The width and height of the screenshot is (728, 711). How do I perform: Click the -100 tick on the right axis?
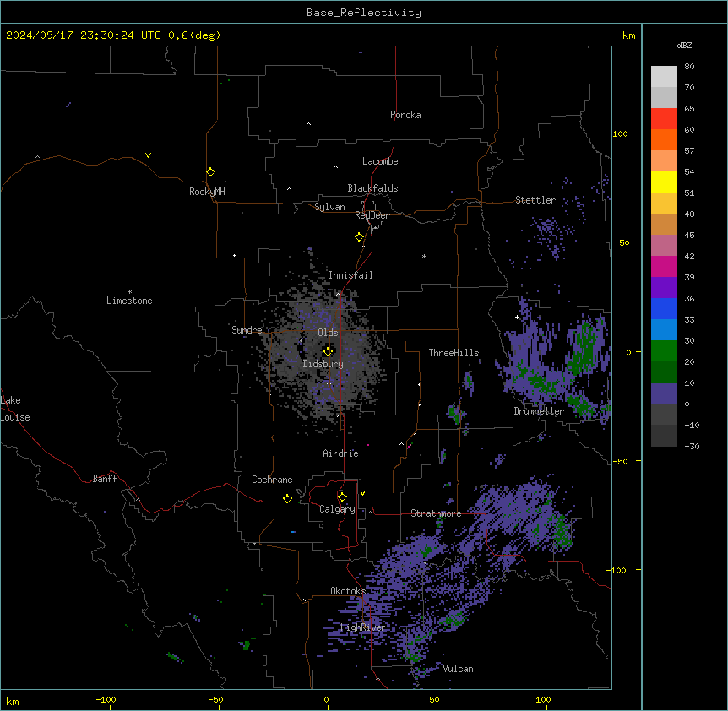click(x=617, y=570)
